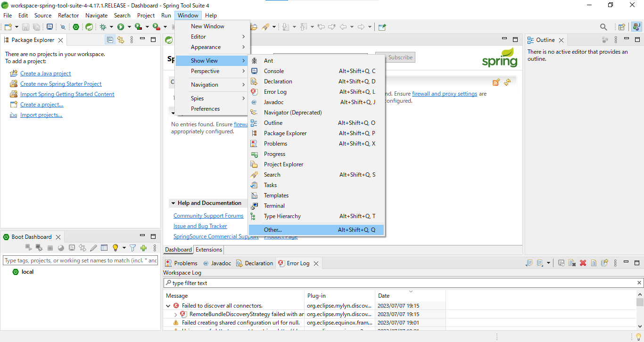Click Create a Java project link

coord(45,73)
